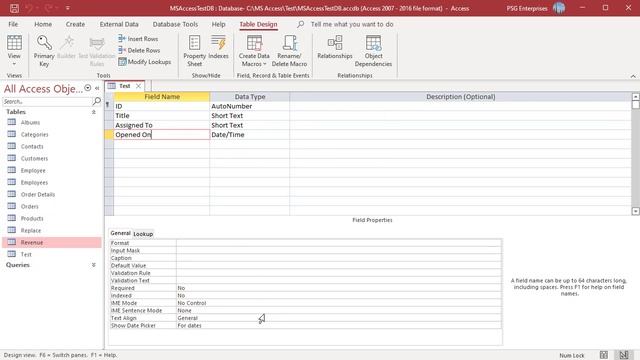This screenshot has height=360, width=640.
Task: Open the Products table
Action: tap(32, 218)
